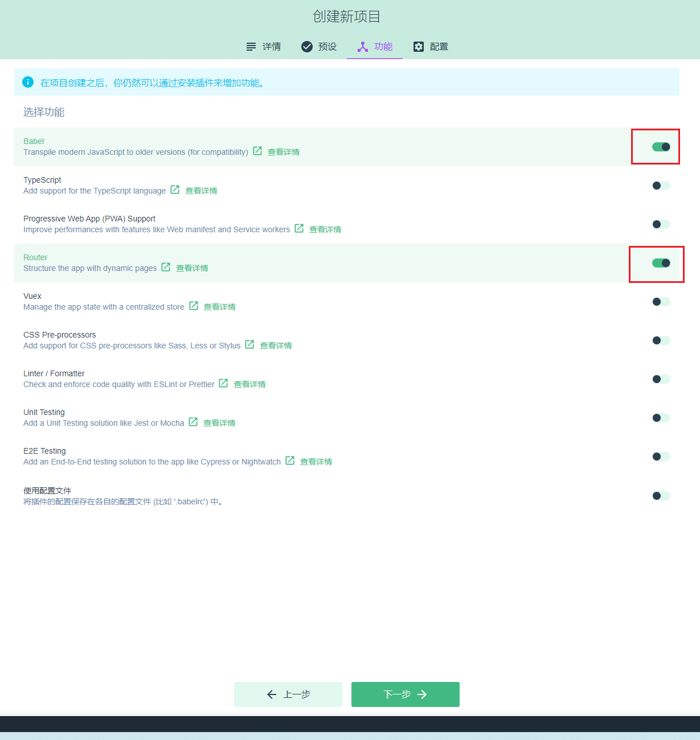700x740 pixels.
Task: Turn off the Router toggle
Action: pos(661,263)
